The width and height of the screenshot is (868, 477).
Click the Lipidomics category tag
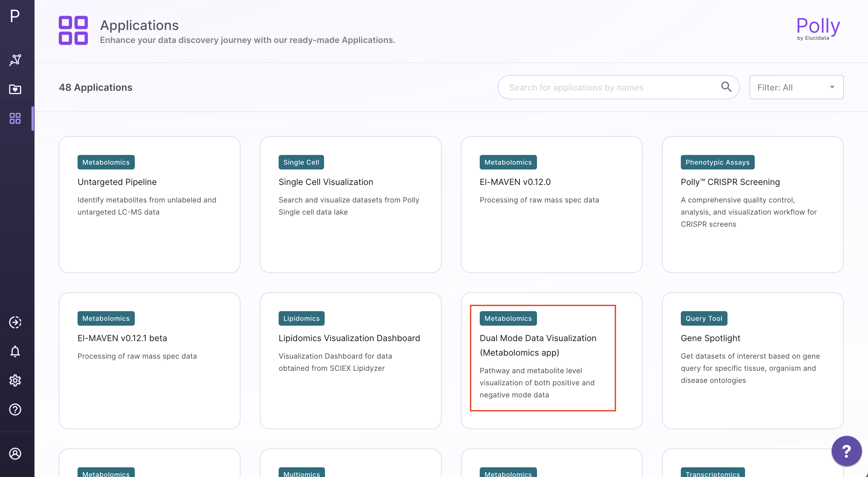point(301,318)
